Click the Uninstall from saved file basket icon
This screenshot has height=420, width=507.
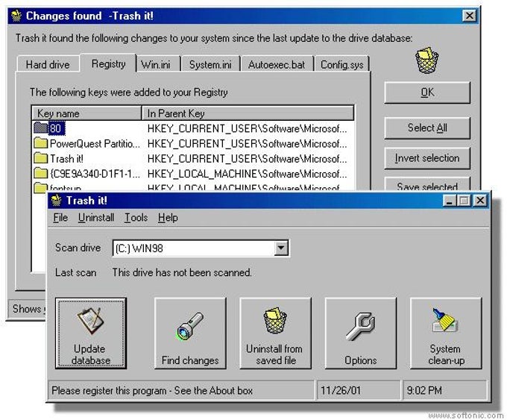[275, 321]
